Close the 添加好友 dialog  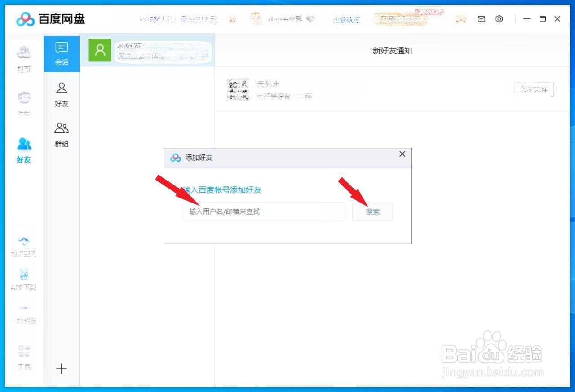click(402, 154)
